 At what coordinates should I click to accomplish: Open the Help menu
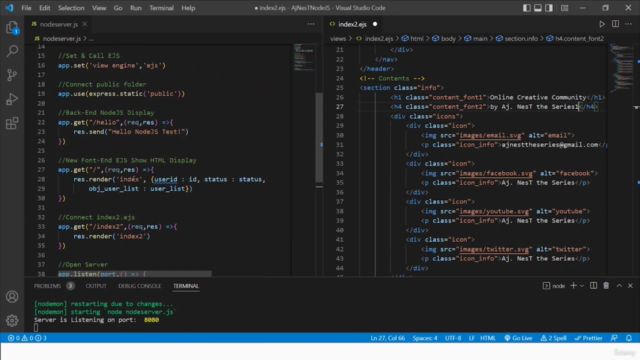coord(188,8)
